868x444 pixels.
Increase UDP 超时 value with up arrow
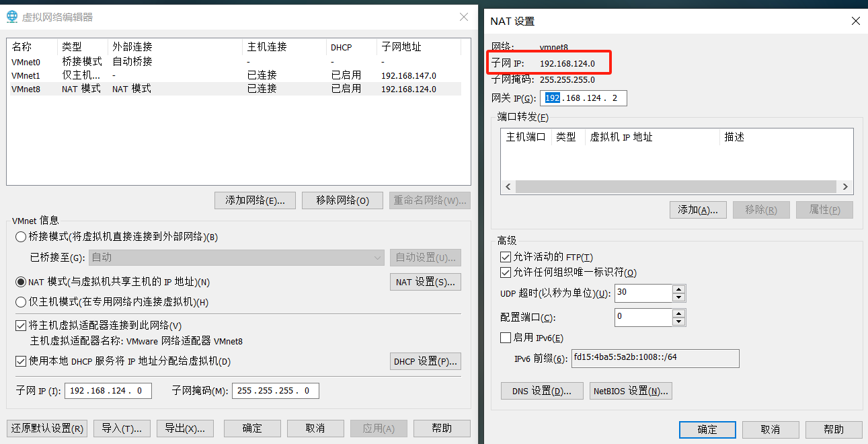point(678,289)
